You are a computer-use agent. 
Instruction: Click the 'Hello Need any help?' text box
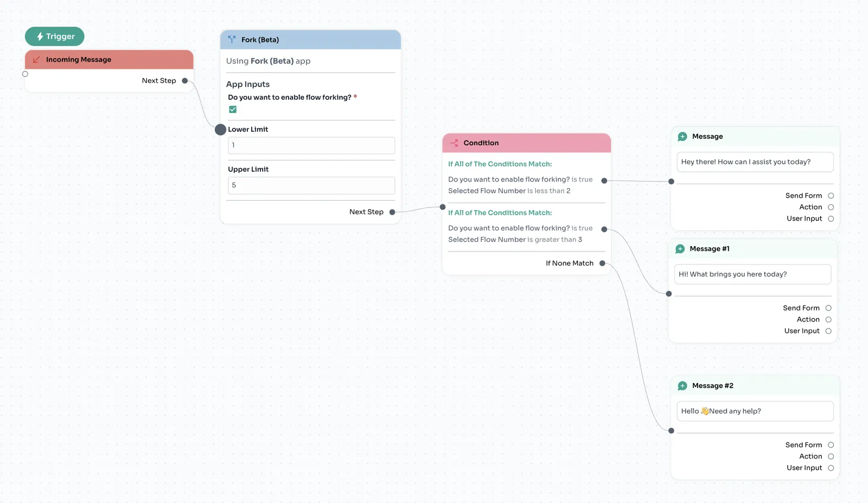click(755, 411)
